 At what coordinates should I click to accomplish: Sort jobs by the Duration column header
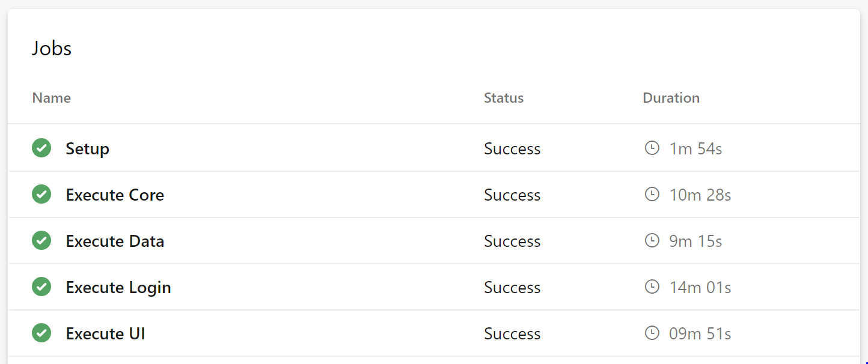click(671, 98)
